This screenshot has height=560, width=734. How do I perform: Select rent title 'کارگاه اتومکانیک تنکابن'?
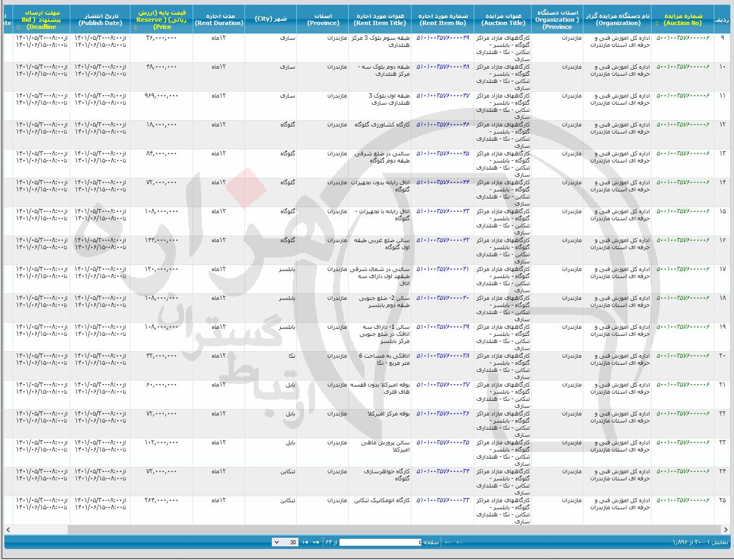(x=381, y=501)
